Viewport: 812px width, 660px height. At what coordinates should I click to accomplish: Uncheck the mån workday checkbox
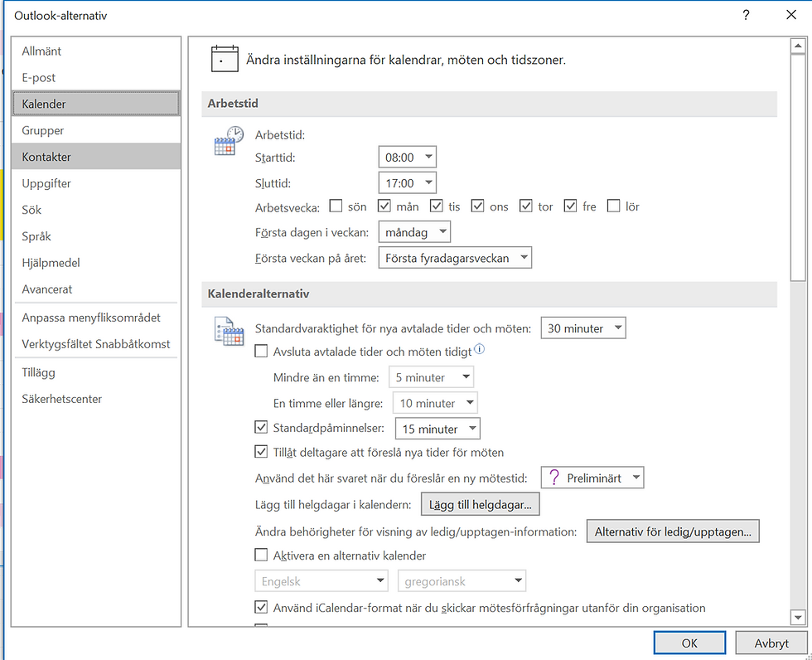pos(384,206)
